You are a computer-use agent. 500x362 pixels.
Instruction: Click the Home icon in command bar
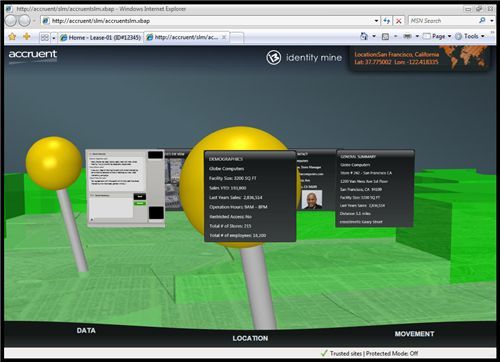pos(364,36)
